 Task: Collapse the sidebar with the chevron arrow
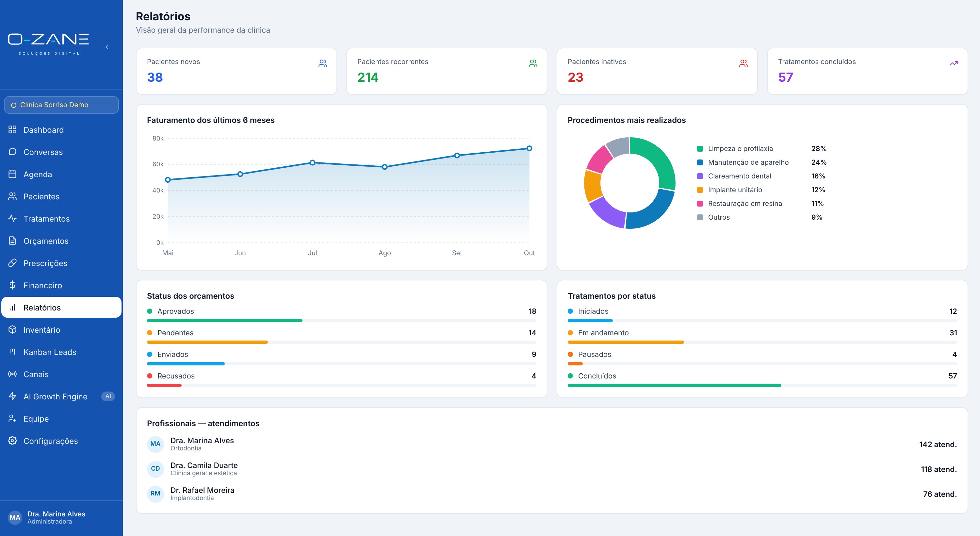pos(107,47)
